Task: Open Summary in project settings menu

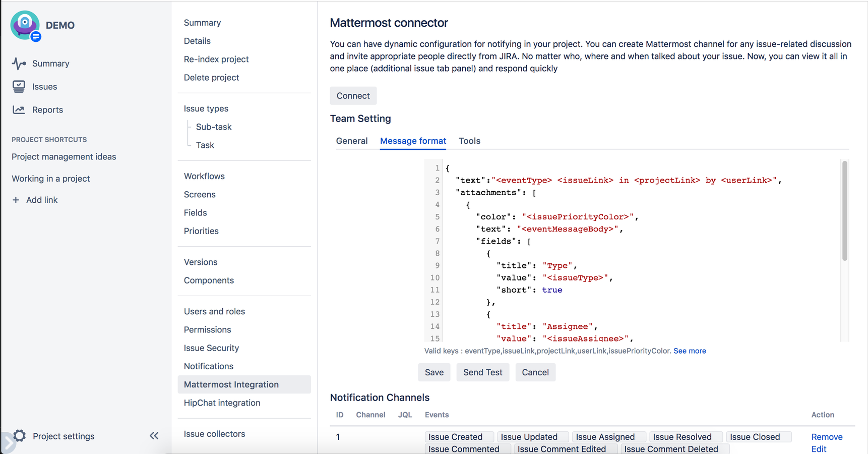Action: [x=202, y=23]
